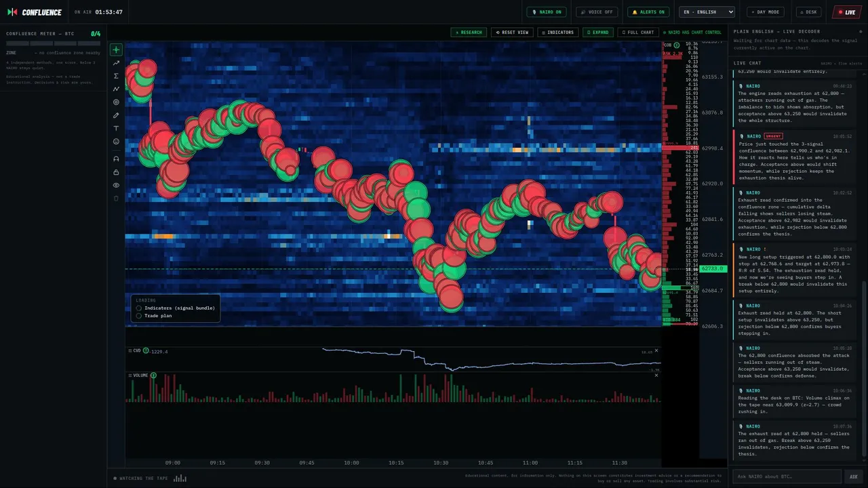Image resolution: width=868 pixels, height=488 pixels.
Task: Hide drawings using the eye icon
Action: coord(116,185)
